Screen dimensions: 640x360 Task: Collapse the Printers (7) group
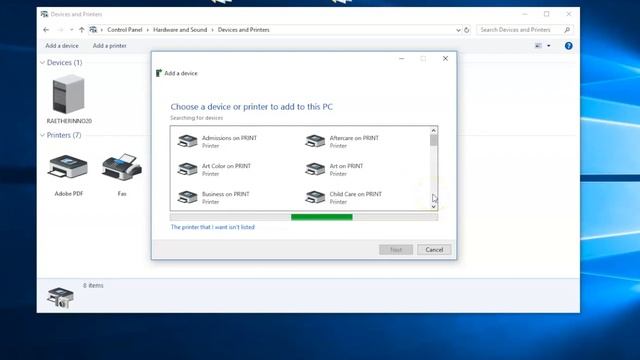click(x=42, y=135)
